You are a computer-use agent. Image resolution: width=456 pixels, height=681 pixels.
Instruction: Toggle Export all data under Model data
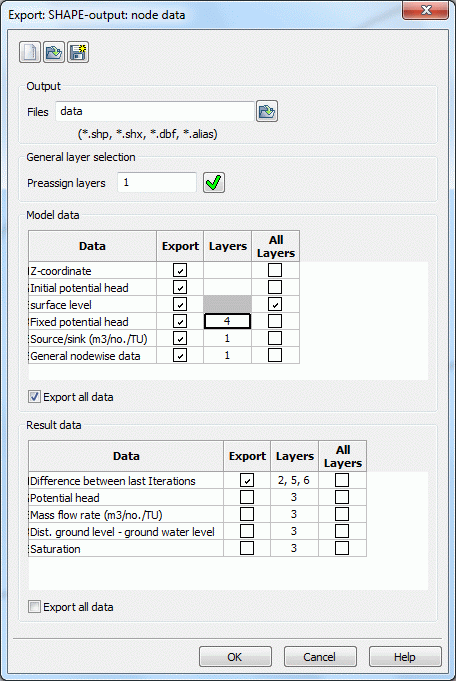[34, 397]
